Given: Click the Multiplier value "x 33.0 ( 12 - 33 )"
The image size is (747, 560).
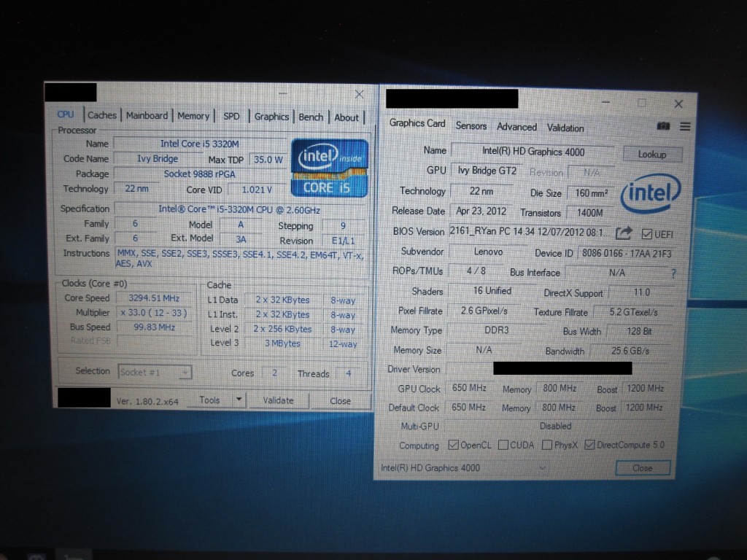Looking at the screenshot, I should pos(154,313).
